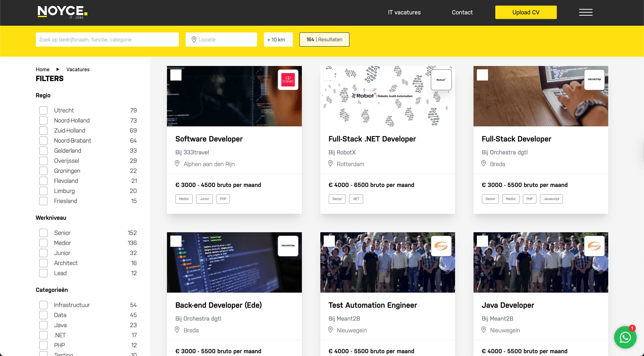This screenshot has width=644, height=356.
Task: Focus the bedrijfsnaam, functie, categorie search field
Action: click(x=107, y=40)
